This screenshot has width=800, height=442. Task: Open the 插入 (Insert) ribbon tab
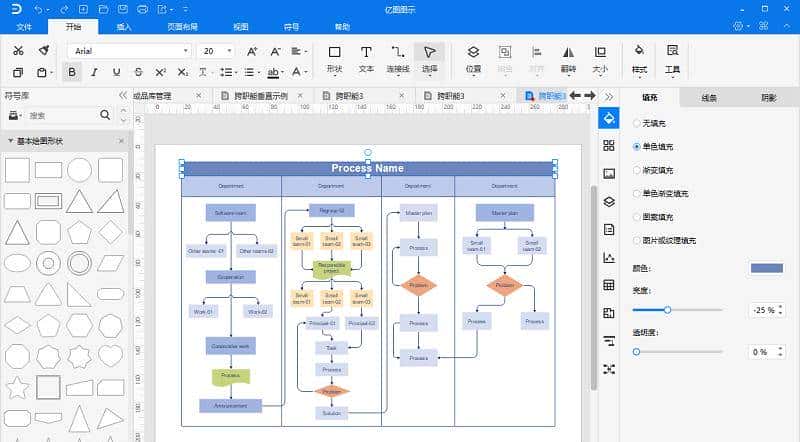[124, 26]
